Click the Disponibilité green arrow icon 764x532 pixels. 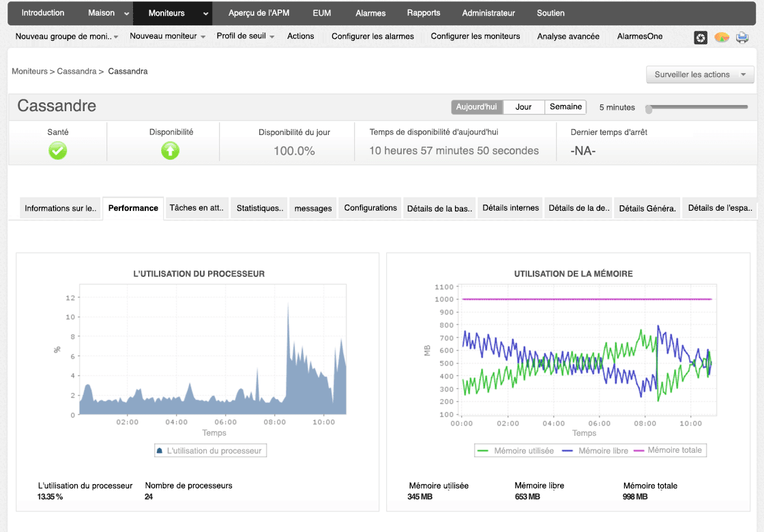(170, 151)
